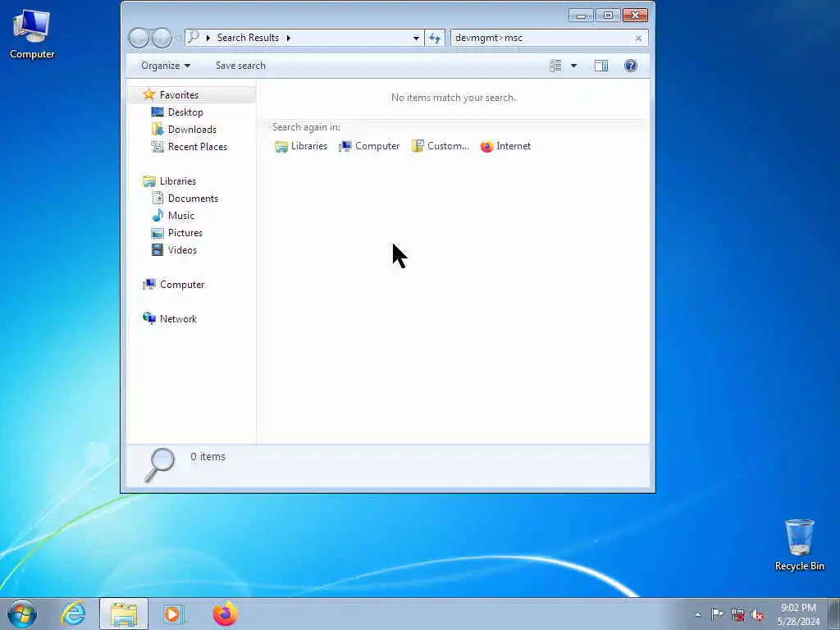
Task: Launch Firefox from the taskbar
Action: click(x=225, y=614)
